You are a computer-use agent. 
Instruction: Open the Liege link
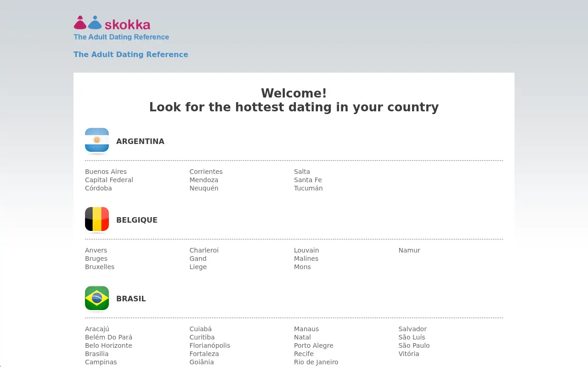click(x=198, y=267)
